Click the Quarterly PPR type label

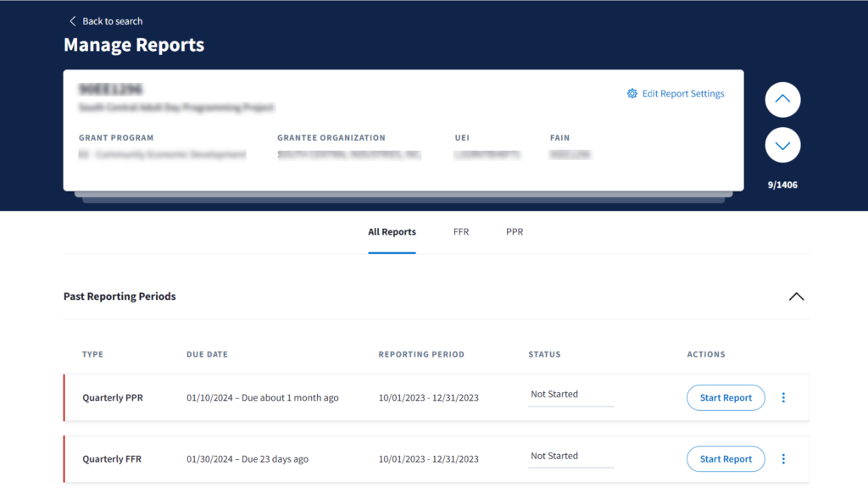click(x=113, y=397)
